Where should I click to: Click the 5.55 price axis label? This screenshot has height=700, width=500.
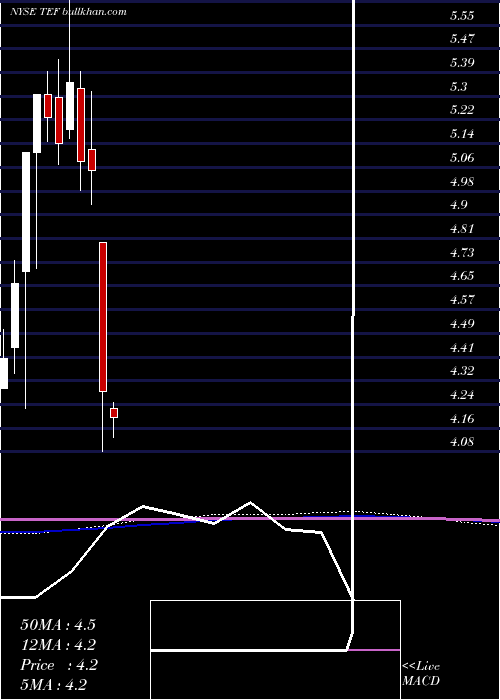[462, 17]
